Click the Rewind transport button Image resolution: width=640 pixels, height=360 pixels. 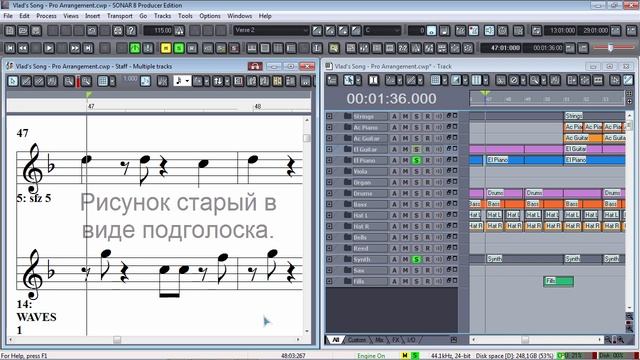click(x=23, y=48)
